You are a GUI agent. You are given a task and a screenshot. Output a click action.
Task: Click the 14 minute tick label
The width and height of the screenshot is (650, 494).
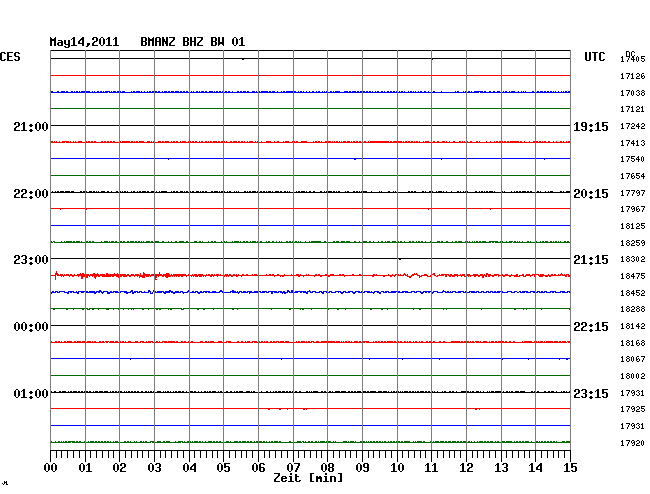pos(535,468)
